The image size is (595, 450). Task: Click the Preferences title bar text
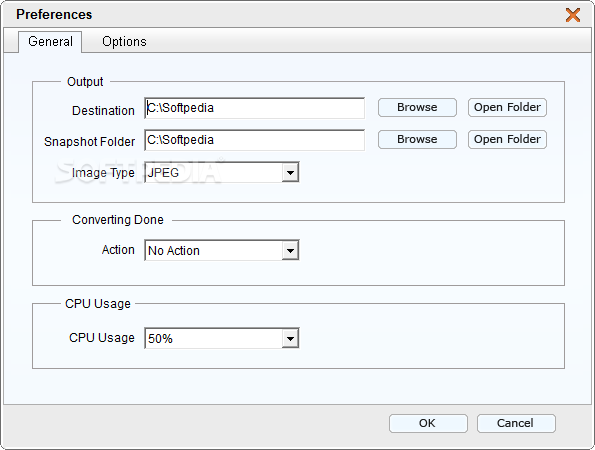(x=54, y=14)
